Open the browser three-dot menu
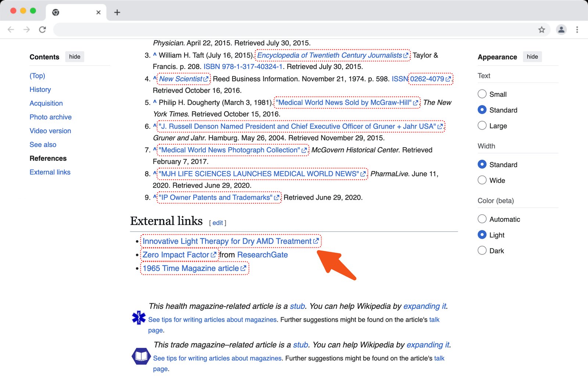Screen dimensions: 588x380 click(577, 30)
